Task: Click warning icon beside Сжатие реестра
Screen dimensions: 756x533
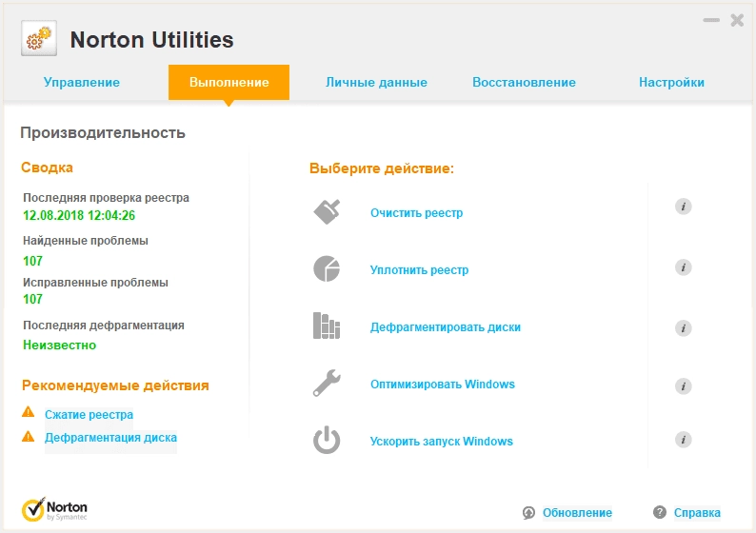Action: pos(29,412)
